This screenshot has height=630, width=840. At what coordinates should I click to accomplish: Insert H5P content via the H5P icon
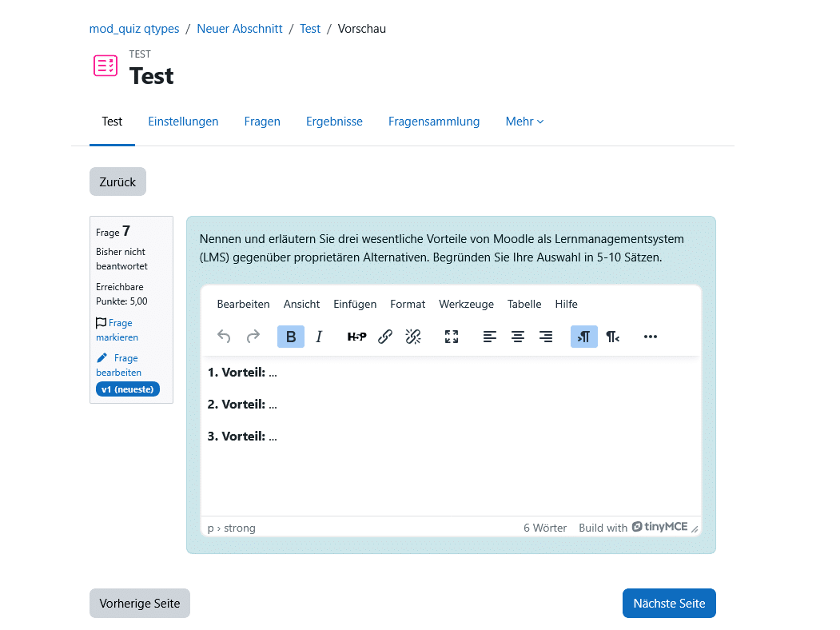coord(356,337)
